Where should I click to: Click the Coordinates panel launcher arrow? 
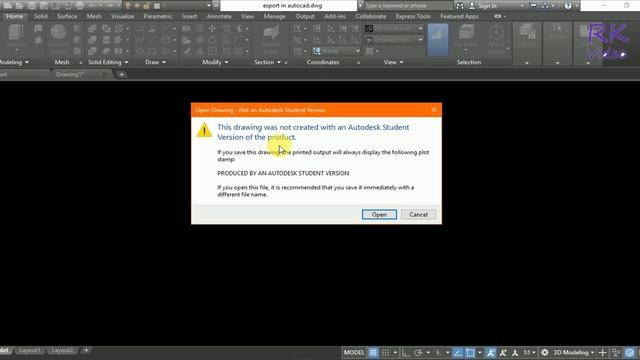(358, 63)
